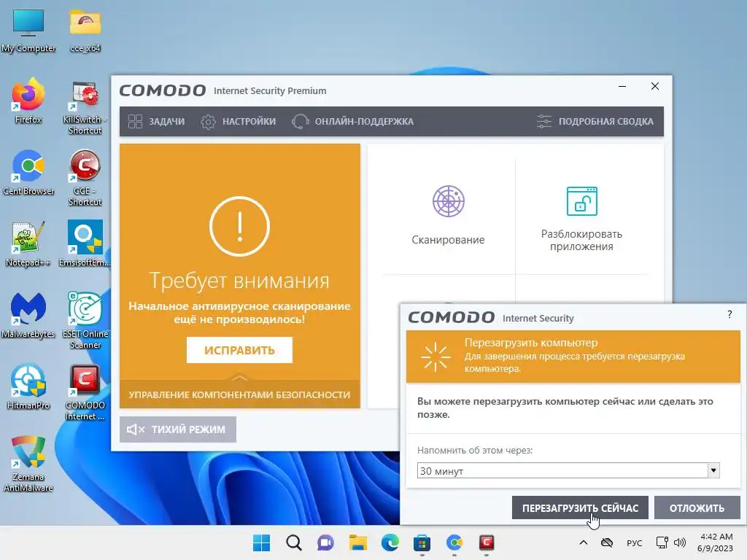Viewport: 747px width, 560px height.
Task: Open File Explorer from taskbar
Action: [357, 542]
